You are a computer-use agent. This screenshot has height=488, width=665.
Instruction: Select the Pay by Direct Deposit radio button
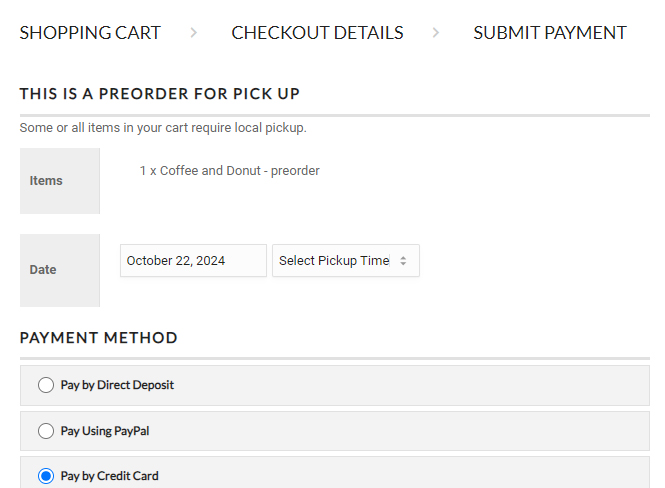tap(46, 385)
